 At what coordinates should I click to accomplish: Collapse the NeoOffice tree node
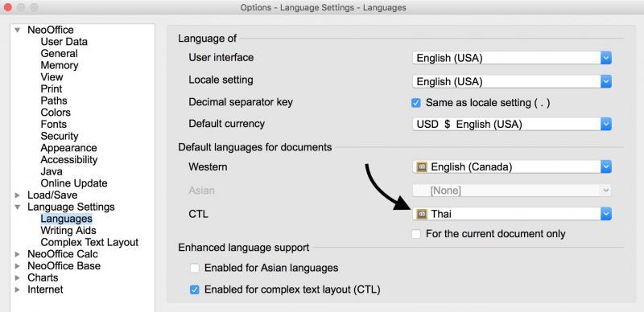pyautogui.click(x=17, y=30)
